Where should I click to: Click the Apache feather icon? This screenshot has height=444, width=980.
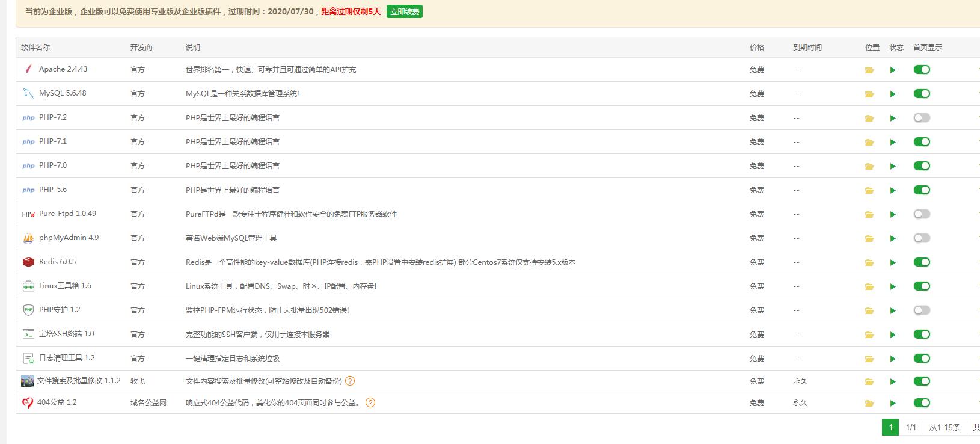coord(28,69)
